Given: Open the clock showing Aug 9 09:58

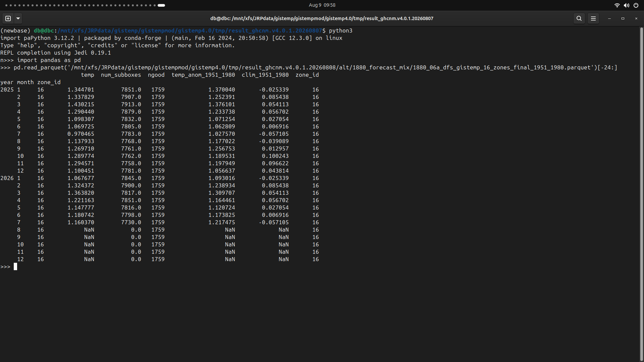Looking at the screenshot, I should pos(322,5).
